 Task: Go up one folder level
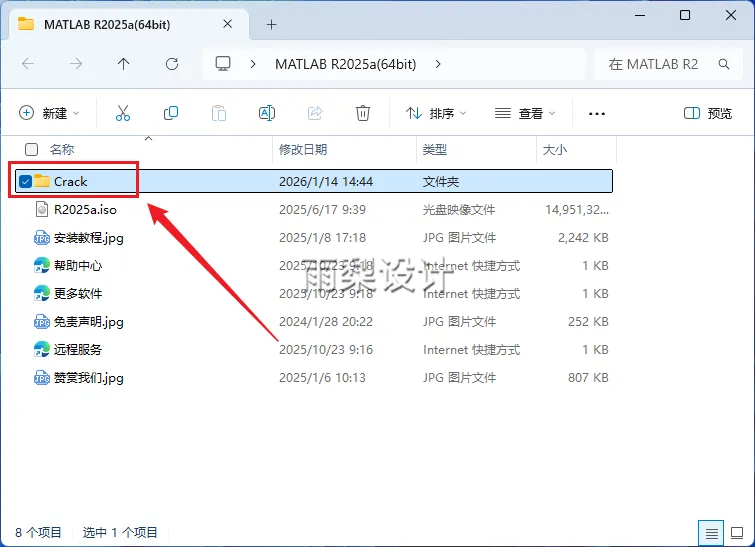124,64
